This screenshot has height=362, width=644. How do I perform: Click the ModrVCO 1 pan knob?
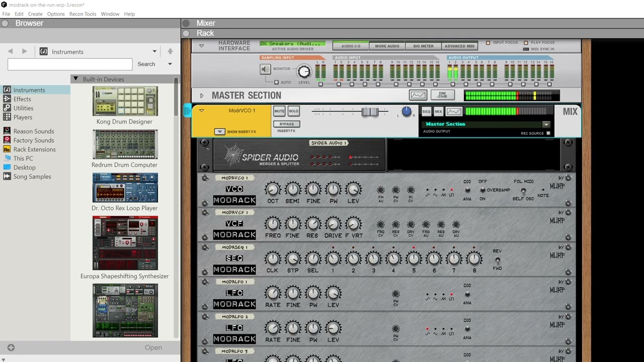407,112
